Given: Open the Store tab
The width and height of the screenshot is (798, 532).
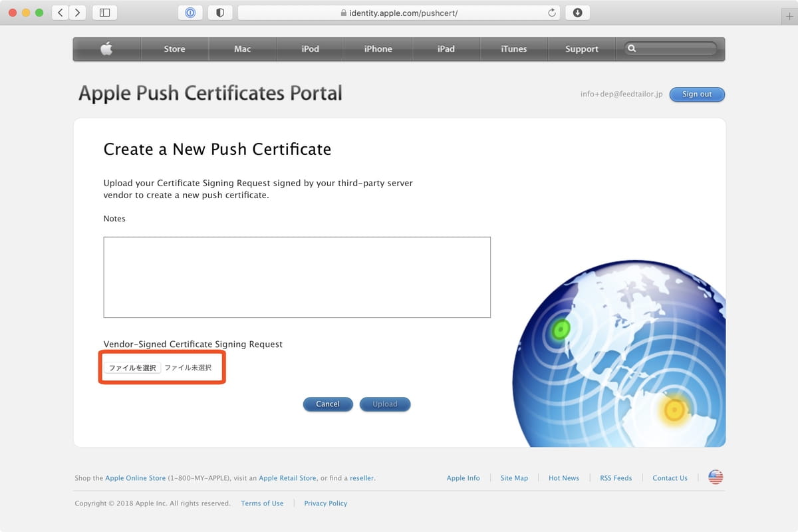Looking at the screenshot, I should pos(174,49).
